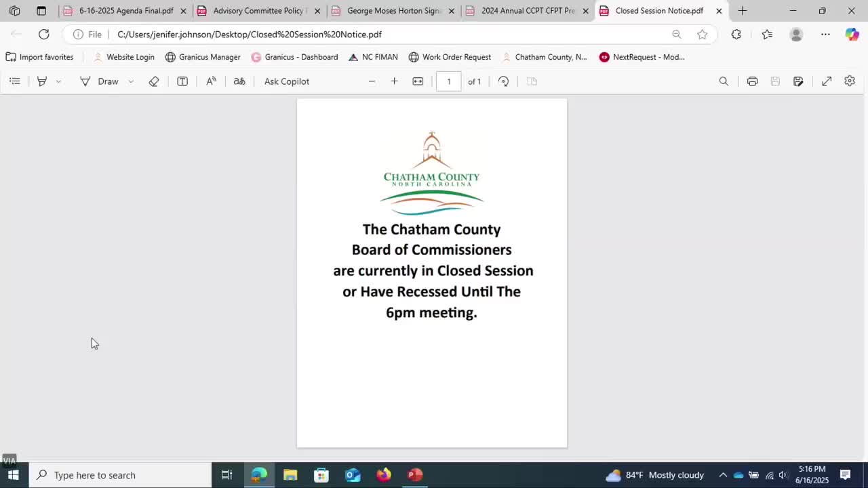Open Firefox from the taskbar

pyautogui.click(x=384, y=475)
